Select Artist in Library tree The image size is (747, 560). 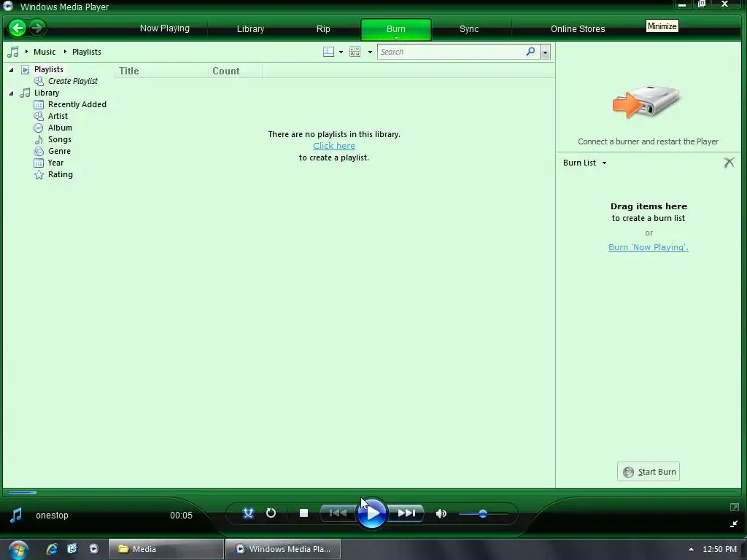coord(58,116)
